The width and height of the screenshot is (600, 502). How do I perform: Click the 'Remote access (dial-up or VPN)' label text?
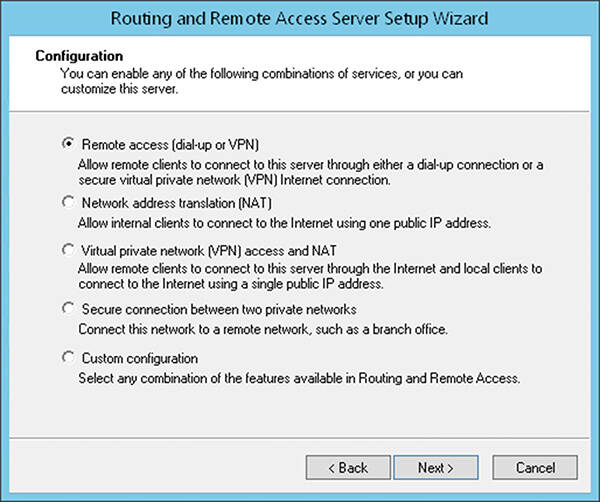(170, 145)
